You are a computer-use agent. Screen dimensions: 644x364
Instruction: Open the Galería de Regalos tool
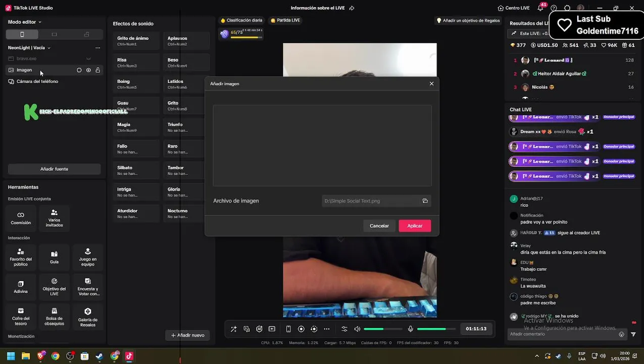(x=87, y=317)
